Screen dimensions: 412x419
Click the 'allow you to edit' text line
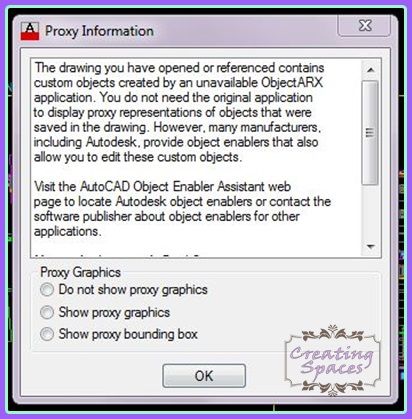click(x=138, y=157)
